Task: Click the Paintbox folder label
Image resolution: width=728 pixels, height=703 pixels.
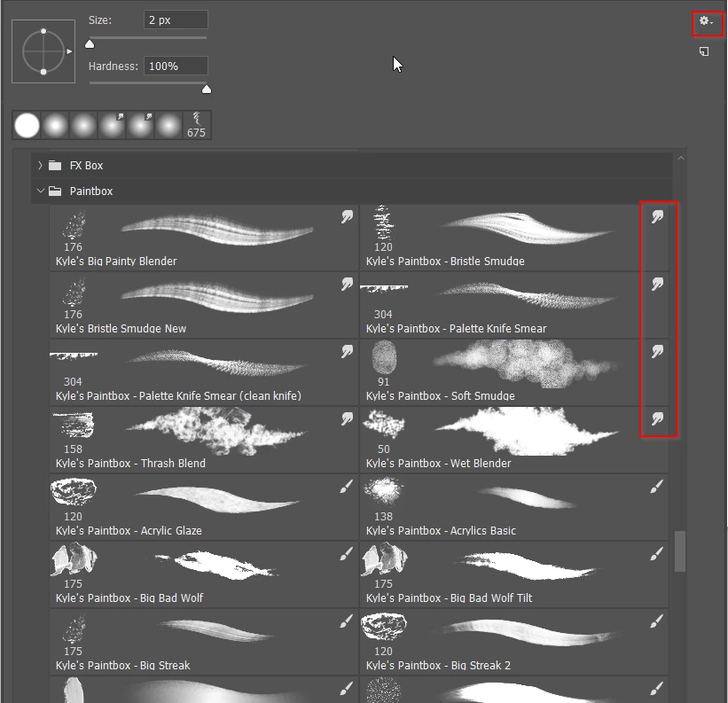Action: tap(91, 191)
